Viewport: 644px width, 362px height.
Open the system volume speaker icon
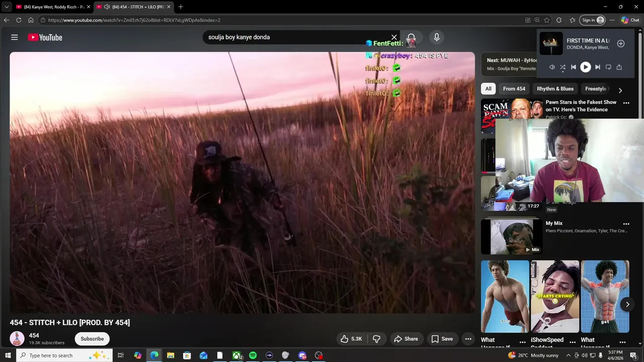click(x=585, y=355)
